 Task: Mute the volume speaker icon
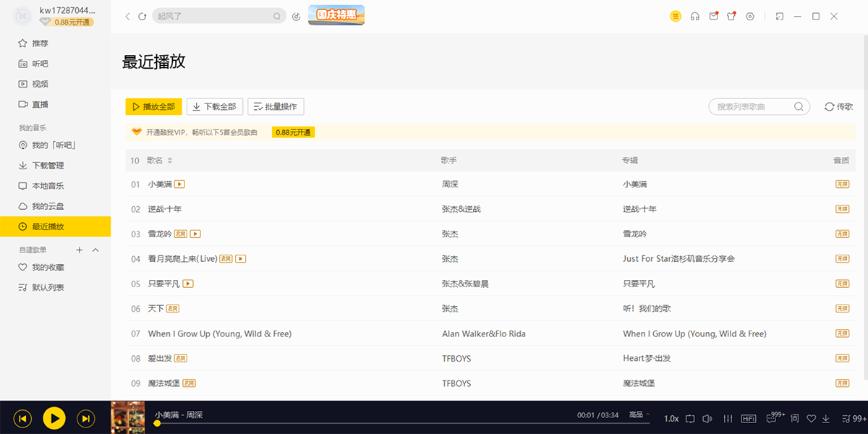pyautogui.click(x=707, y=419)
